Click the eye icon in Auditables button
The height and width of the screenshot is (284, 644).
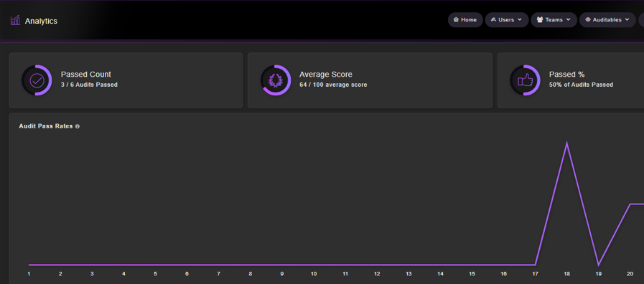pos(588,19)
